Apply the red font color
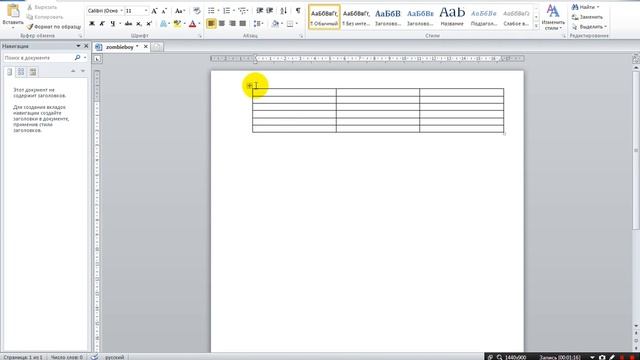640x360 pixels. [x=193, y=24]
